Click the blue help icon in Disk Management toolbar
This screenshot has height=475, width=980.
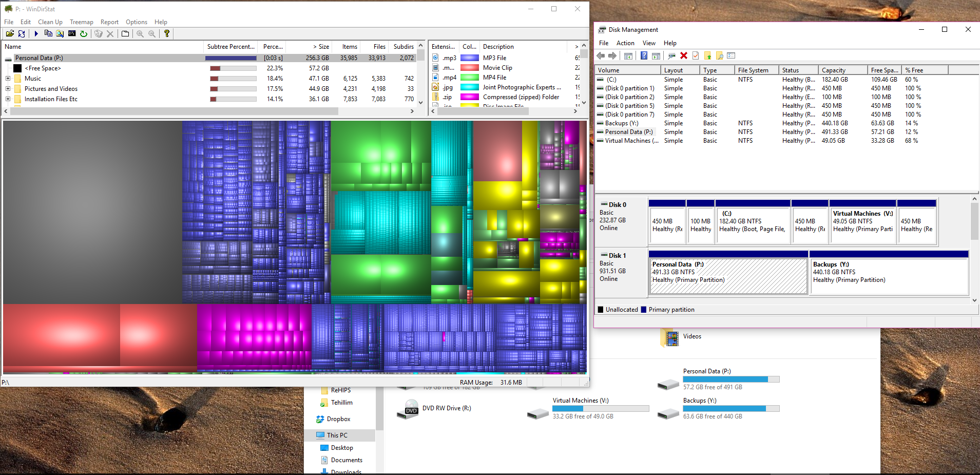pos(644,56)
